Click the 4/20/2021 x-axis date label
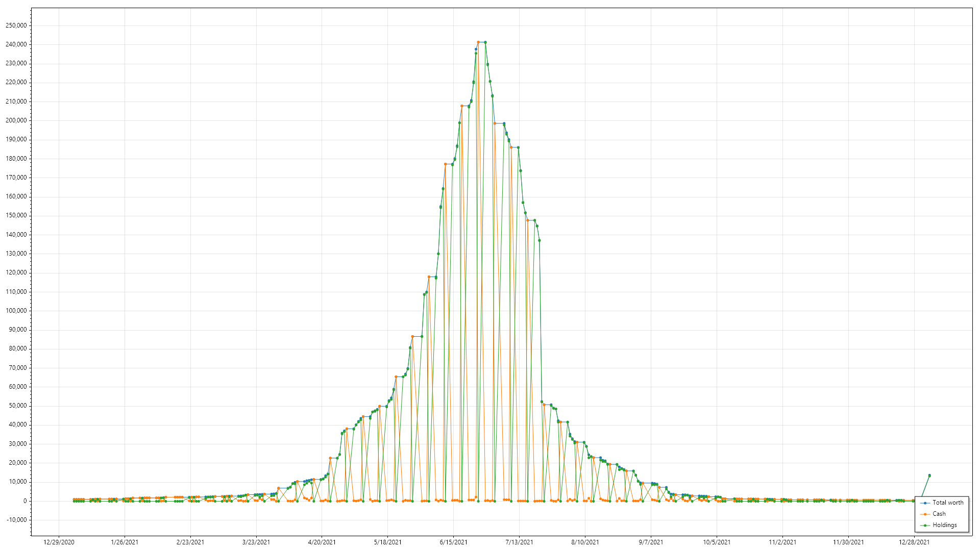980x551 pixels. pyautogui.click(x=322, y=542)
